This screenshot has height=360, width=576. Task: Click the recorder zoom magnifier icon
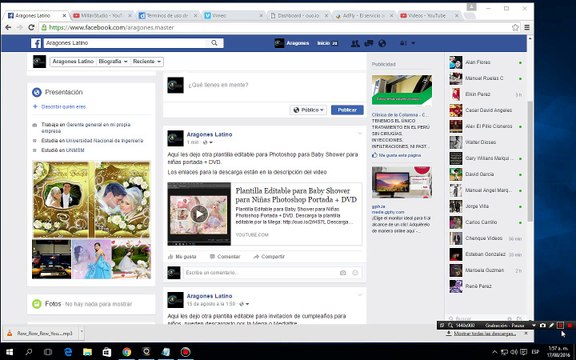tap(450, 325)
